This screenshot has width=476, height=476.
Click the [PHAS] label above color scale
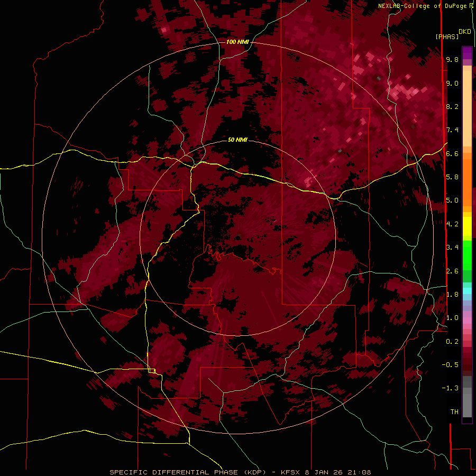tap(447, 36)
